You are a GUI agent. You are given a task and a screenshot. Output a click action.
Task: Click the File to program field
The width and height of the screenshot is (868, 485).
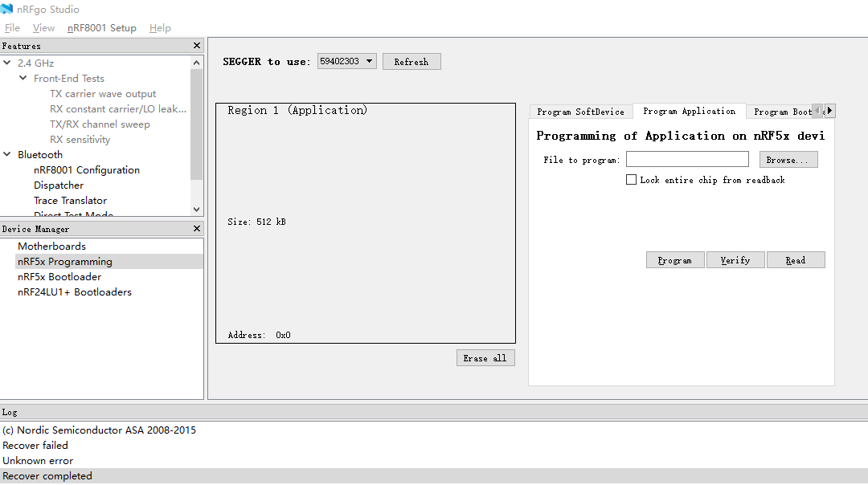(x=687, y=160)
